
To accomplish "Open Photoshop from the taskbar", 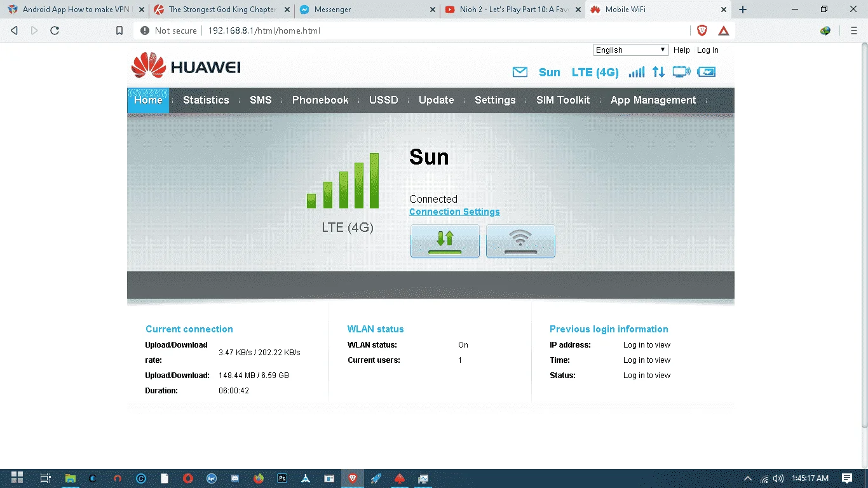I will 281,478.
